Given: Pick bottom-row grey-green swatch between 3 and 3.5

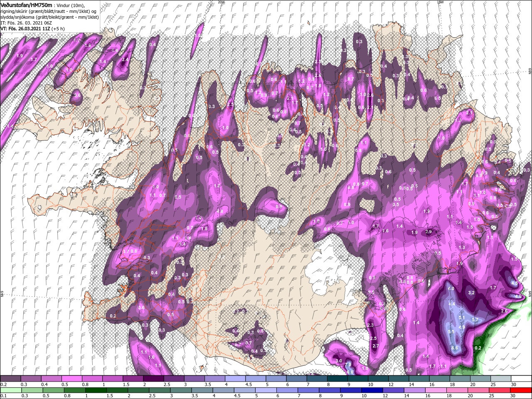Looking at the screenshot, I should [182, 390].
